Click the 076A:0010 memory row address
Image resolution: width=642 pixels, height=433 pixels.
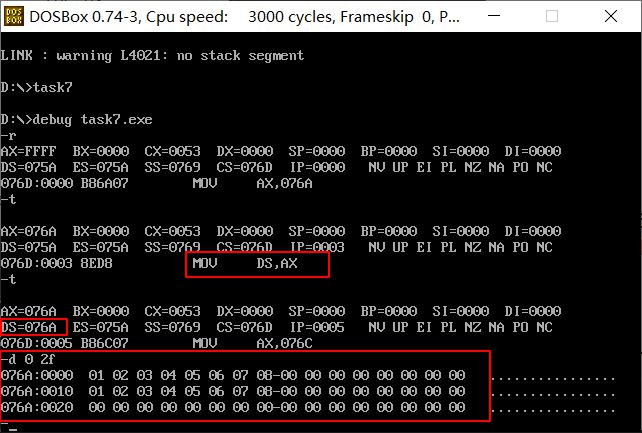pos(37,391)
